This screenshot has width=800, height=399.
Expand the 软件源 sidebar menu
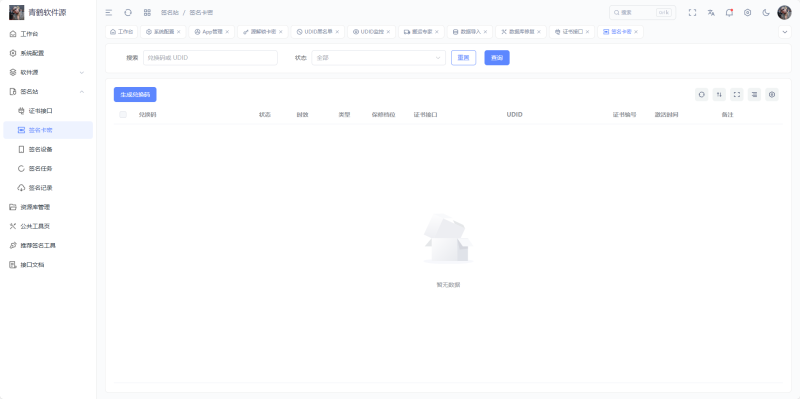point(48,72)
